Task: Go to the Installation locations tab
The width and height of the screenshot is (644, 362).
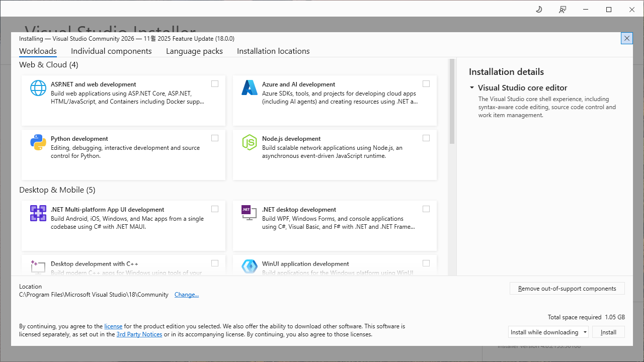Action: tap(273, 51)
